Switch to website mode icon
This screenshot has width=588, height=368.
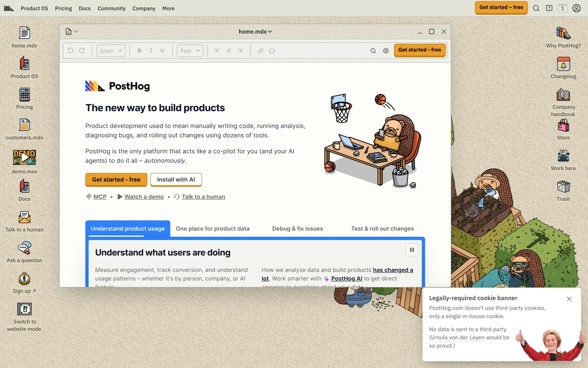coord(24,309)
